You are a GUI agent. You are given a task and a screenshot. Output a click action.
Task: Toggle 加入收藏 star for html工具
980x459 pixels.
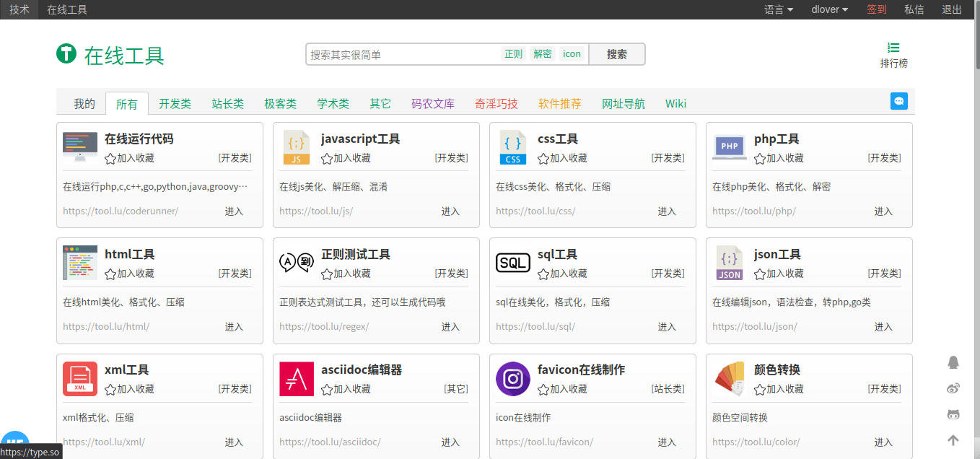pos(110,274)
